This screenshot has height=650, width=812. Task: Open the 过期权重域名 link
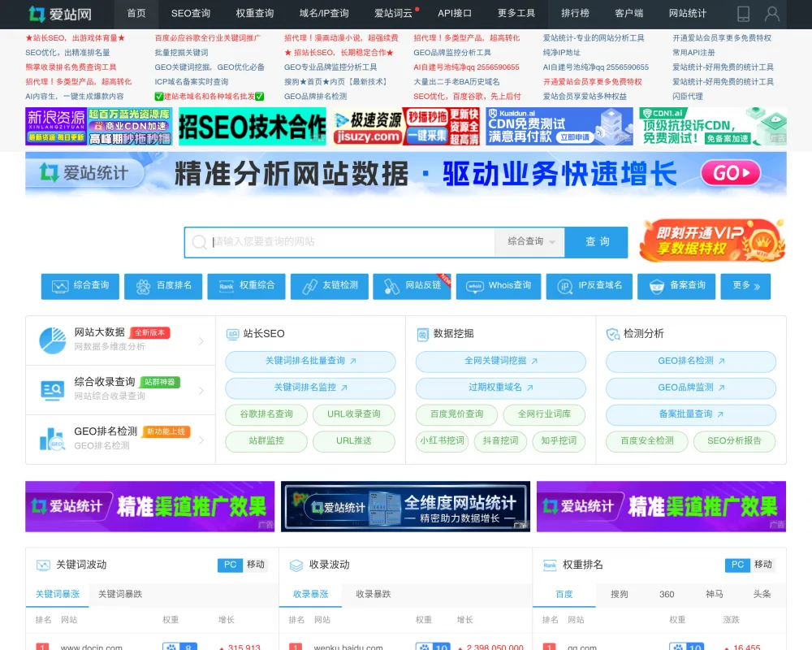tap(501, 388)
